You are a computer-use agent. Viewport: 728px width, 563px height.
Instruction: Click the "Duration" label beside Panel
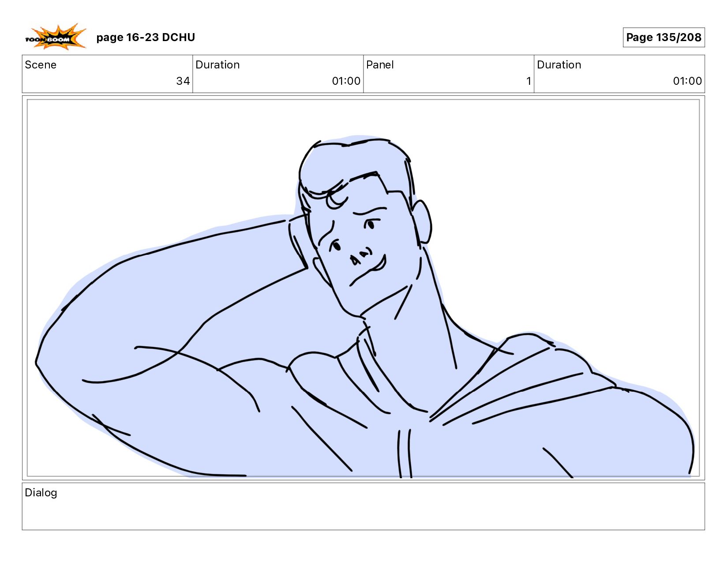pos(559,65)
